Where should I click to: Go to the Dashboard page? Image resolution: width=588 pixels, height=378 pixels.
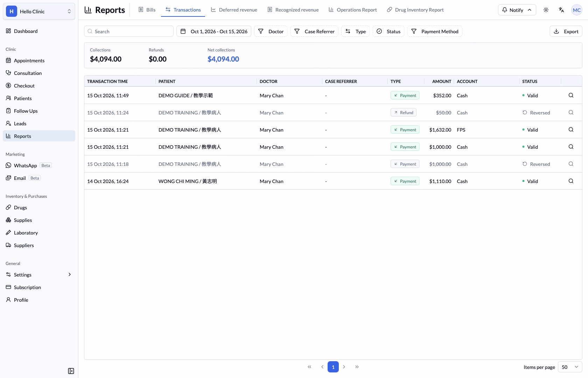click(x=39, y=31)
